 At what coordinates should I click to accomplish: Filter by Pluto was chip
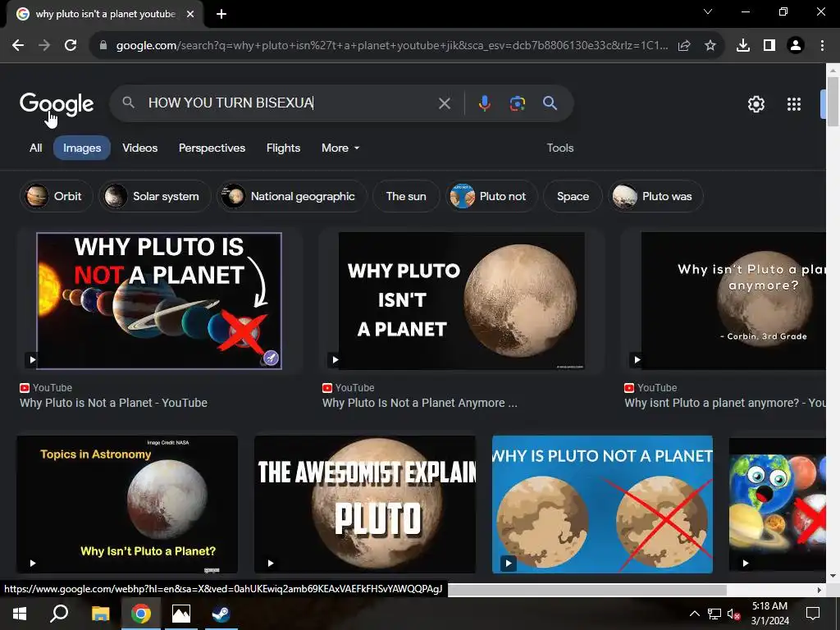[655, 196]
